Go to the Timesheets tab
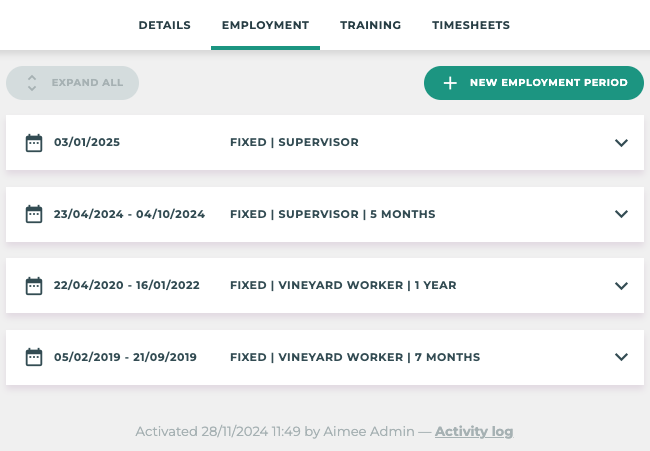 [470, 25]
